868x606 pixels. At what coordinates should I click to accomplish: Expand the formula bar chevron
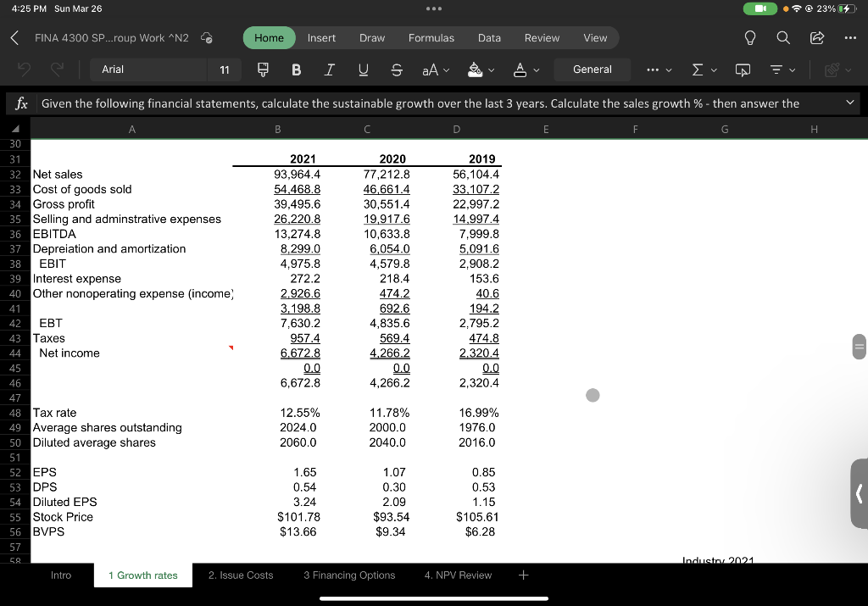pyautogui.click(x=850, y=103)
